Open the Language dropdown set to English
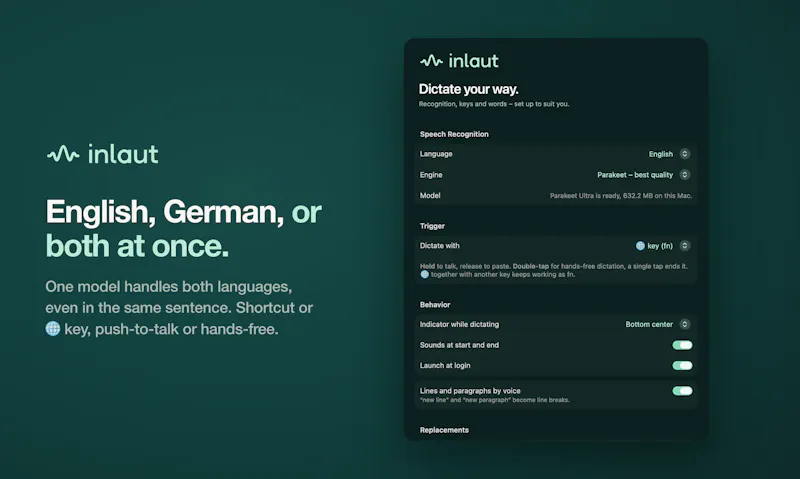 pyautogui.click(x=669, y=154)
